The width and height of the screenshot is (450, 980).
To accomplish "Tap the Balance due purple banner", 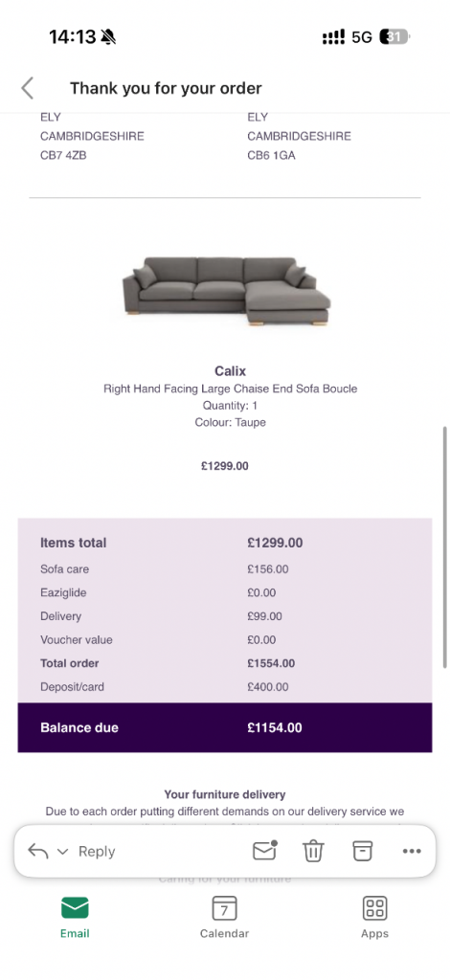I will point(225,727).
